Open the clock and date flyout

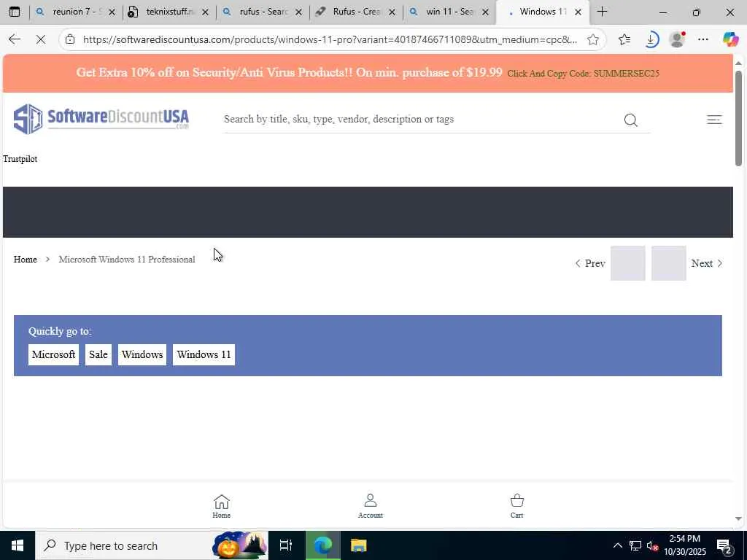pos(684,545)
